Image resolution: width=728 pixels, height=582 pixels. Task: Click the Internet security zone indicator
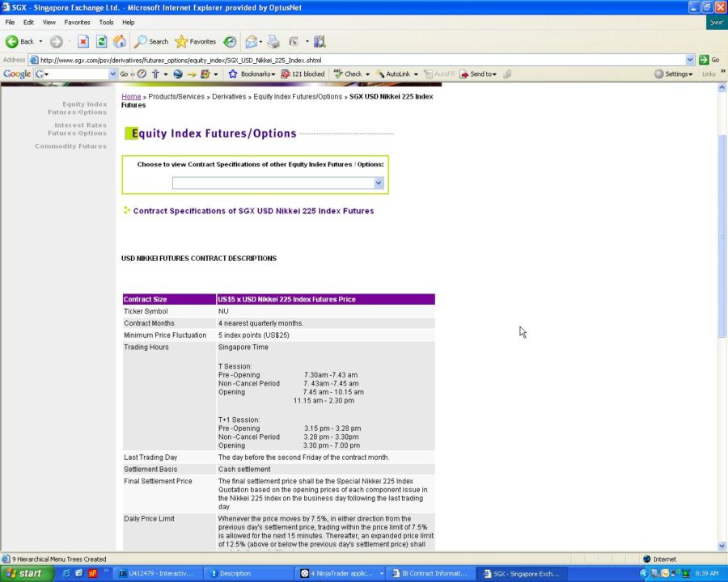click(x=659, y=559)
